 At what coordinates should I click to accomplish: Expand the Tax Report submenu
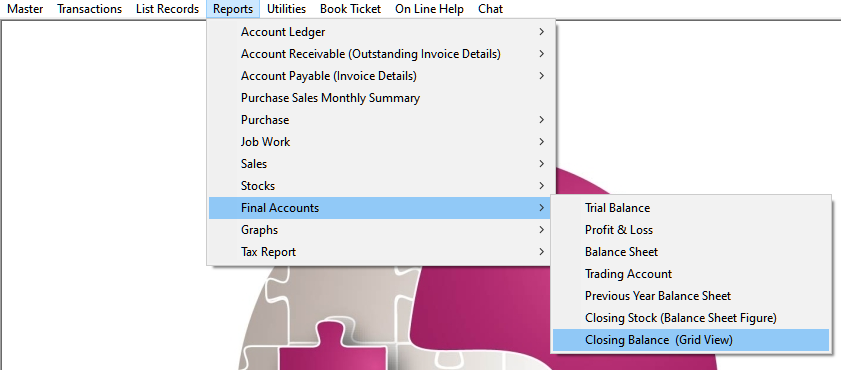click(x=381, y=252)
